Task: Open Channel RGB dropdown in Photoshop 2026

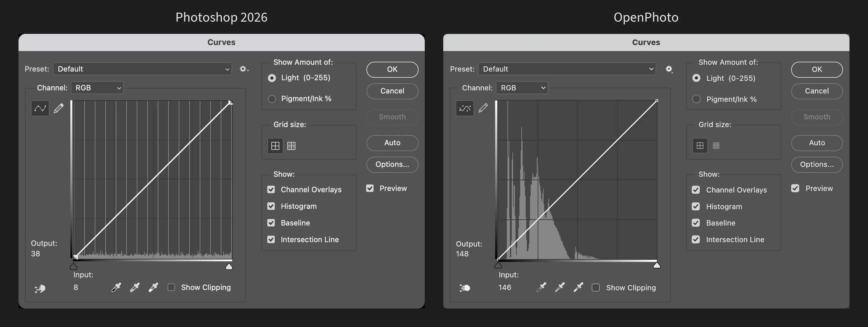Action: pos(97,88)
